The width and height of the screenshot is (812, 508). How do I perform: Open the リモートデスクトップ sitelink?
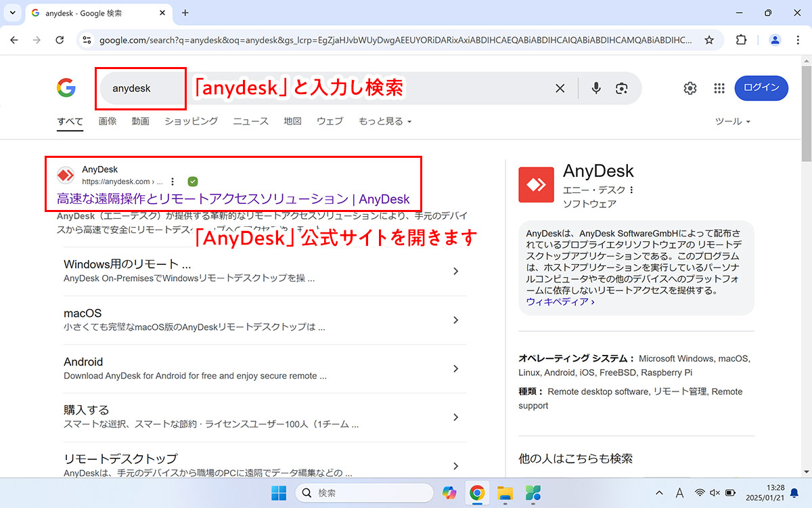tap(120, 459)
